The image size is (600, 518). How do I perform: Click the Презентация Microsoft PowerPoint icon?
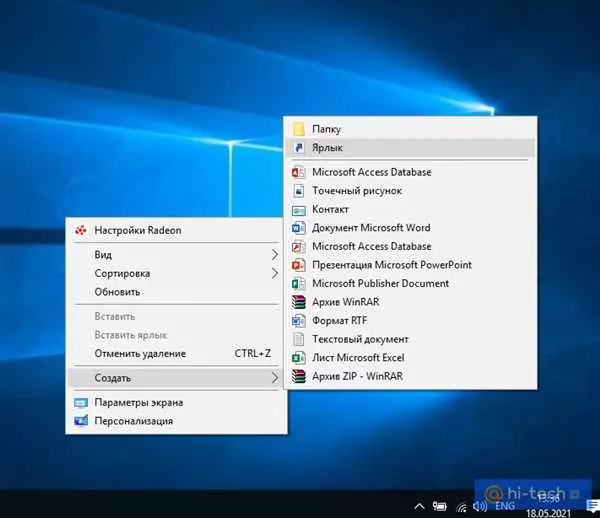tap(298, 265)
